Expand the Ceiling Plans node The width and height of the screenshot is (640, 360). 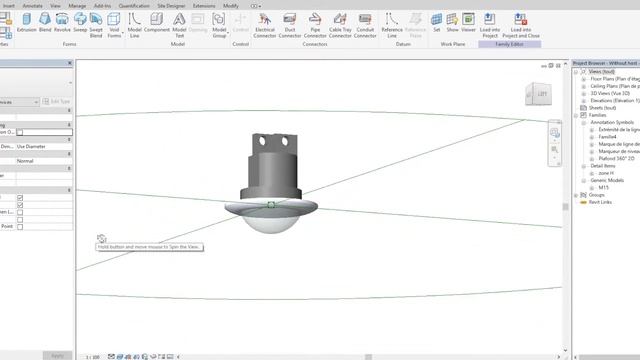coord(584,86)
